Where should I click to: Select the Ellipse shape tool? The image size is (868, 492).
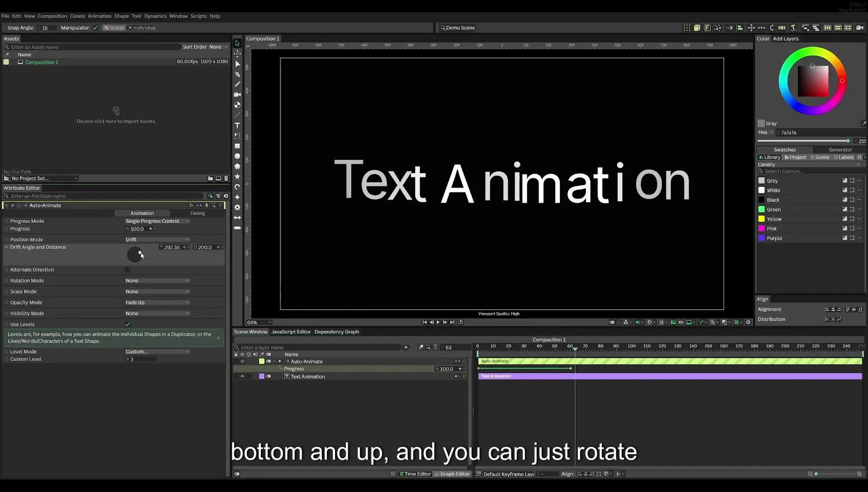pyautogui.click(x=237, y=156)
